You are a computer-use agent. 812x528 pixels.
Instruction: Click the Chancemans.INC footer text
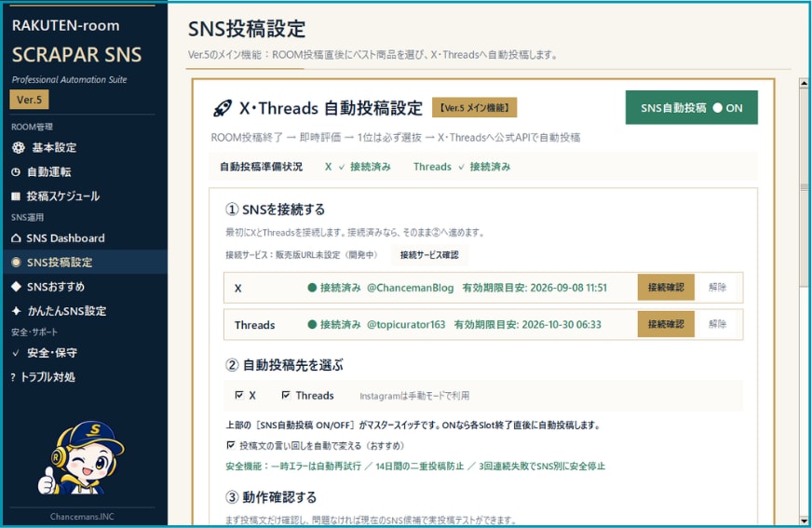pyautogui.click(x=82, y=517)
